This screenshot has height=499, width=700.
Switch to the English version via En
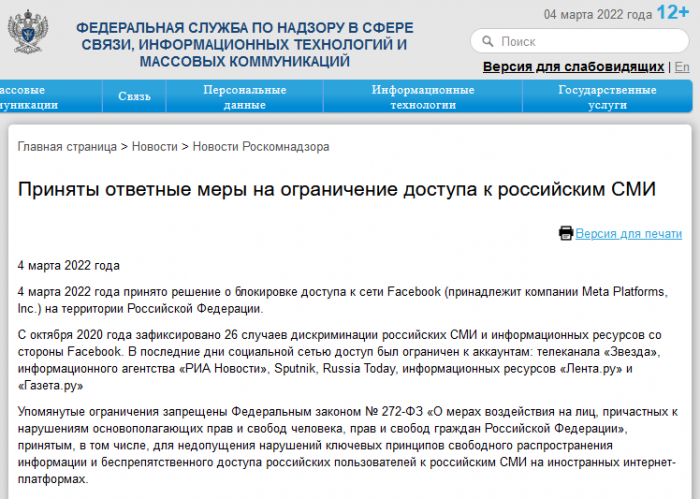point(682,67)
